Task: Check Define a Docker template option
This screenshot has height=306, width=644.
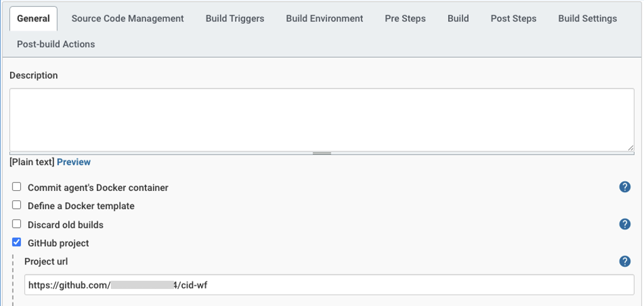Action: point(16,205)
